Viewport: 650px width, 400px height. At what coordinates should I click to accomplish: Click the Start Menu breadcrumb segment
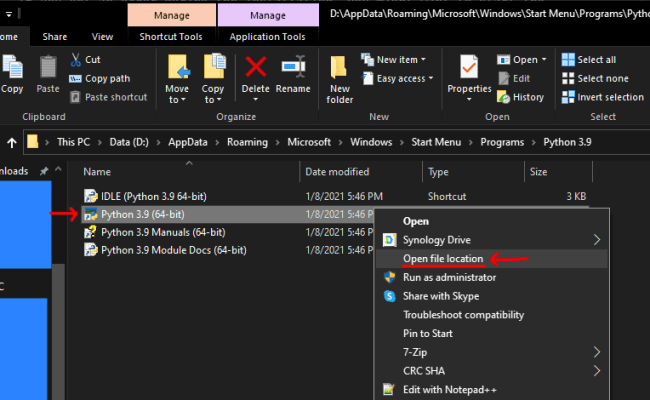click(436, 142)
